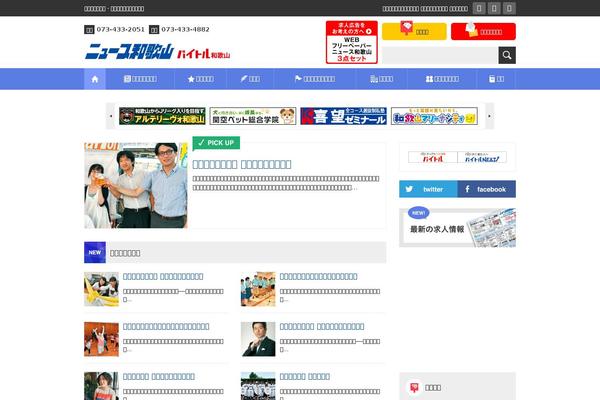Viewport: 600px width, 400px height.
Task: Advance banner carousel with right arrow
Action: tap(489, 116)
